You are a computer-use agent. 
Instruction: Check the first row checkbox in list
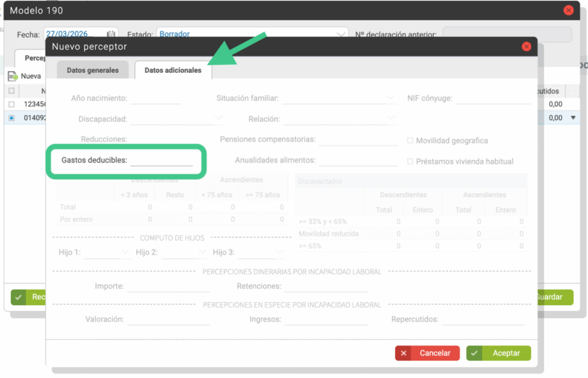(12, 104)
